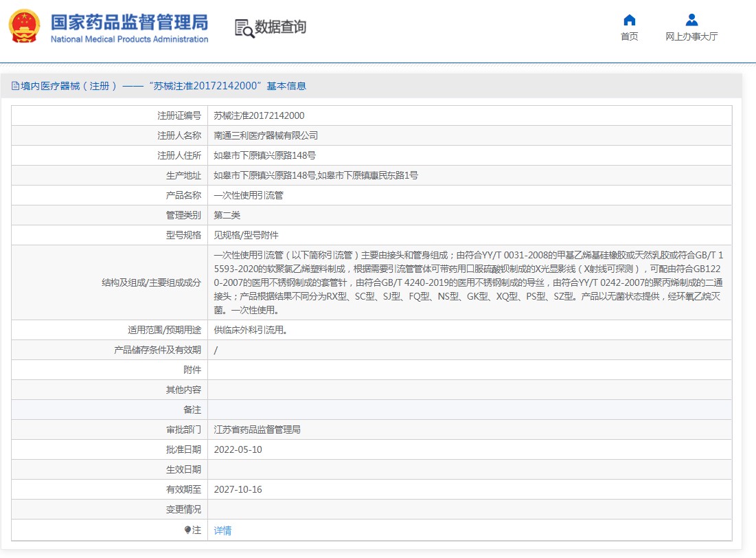Click the 备注 row label
The image size is (756, 558).
pos(192,410)
